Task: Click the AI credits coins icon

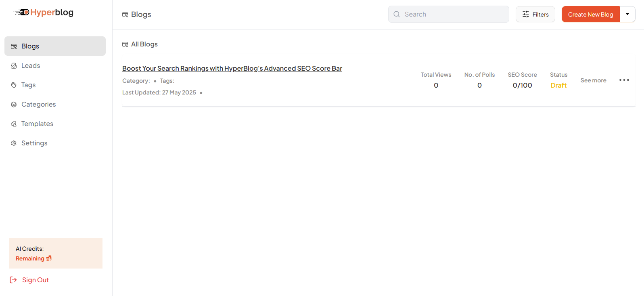Action: coord(49,258)
